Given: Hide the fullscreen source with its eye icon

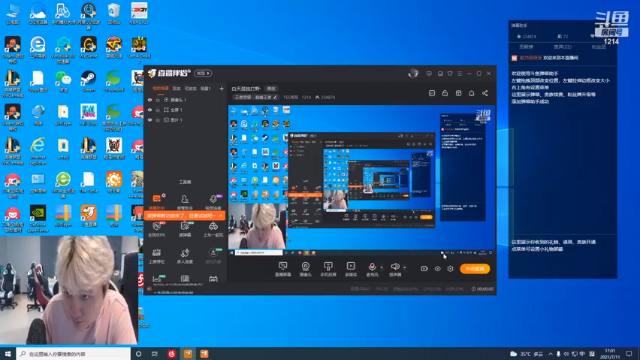Looking at the screenshot, I should coord(150,110).
